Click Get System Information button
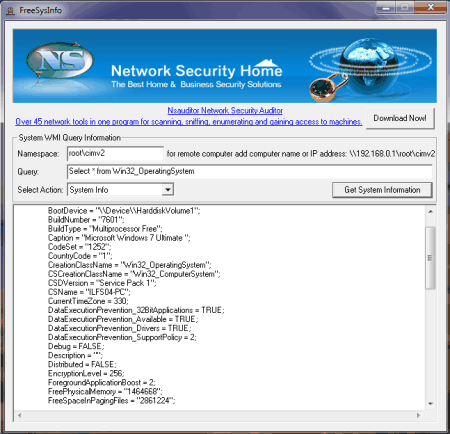Viewport: 450px width, 434px height. tap(382, 190)
